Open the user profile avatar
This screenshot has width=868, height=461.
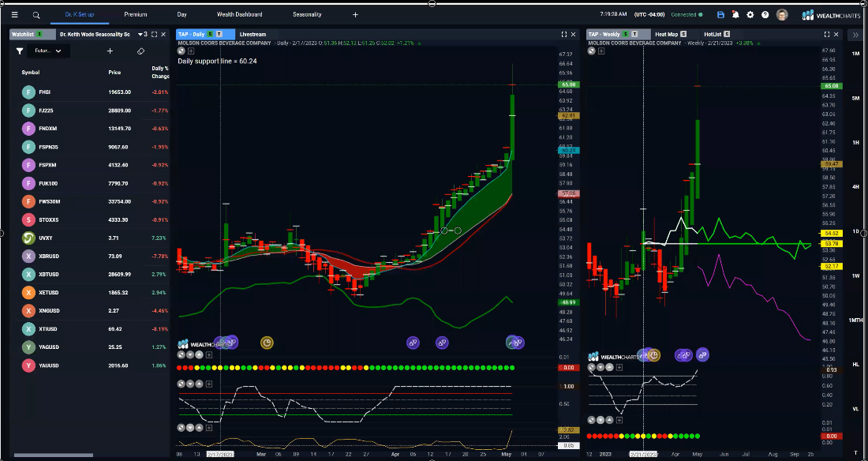(x=782, y=15)
